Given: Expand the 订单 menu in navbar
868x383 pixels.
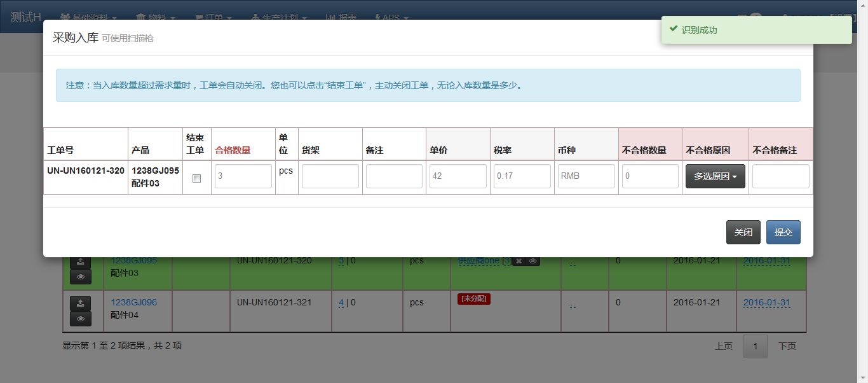Looking at the screenshot, I should click(x=213, y=18).
